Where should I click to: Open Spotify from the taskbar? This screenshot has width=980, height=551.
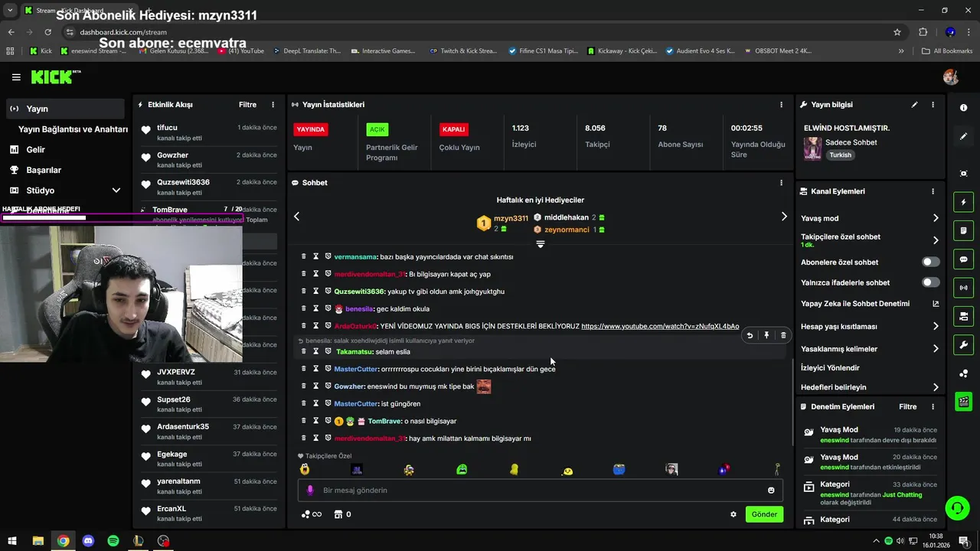(113, 541)
